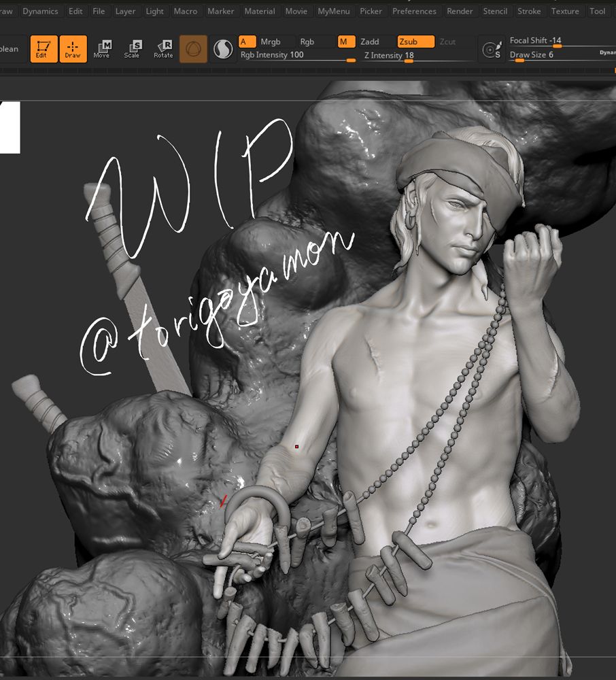The width and height of the screenshot is (616, 680).
Task: Open the Tool menu
Action: (598, 11)
